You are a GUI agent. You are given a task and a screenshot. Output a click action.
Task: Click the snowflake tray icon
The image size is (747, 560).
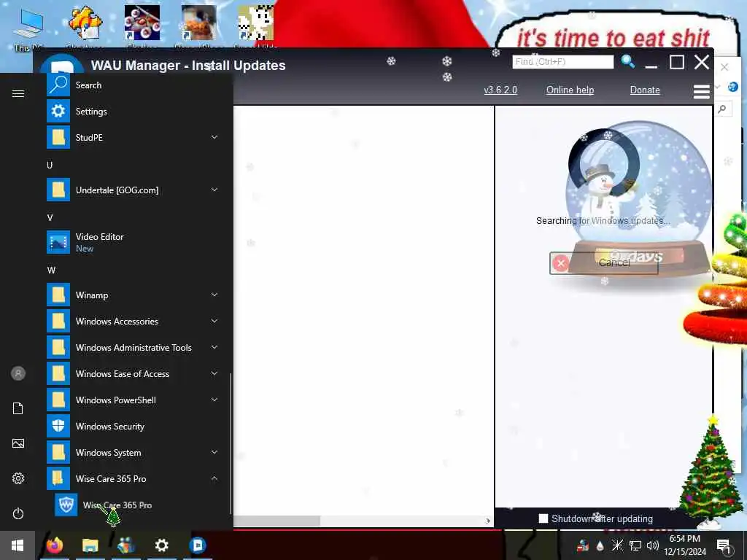coord(617,545)
